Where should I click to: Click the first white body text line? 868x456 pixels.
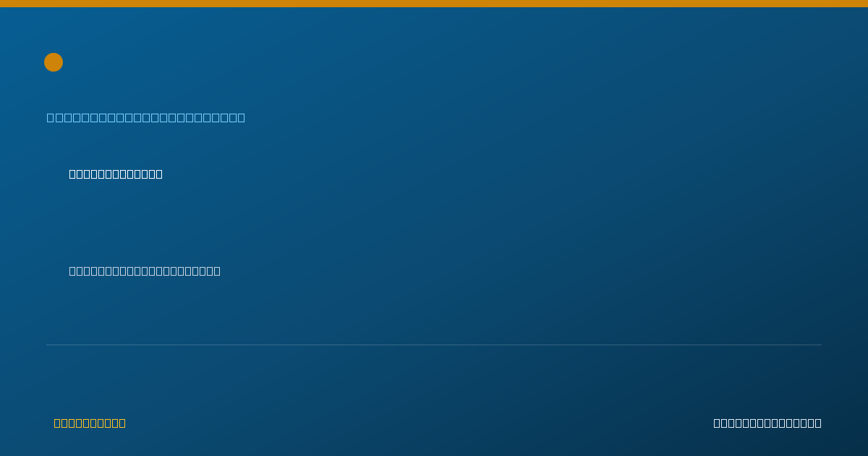click(x=116, y=174)
